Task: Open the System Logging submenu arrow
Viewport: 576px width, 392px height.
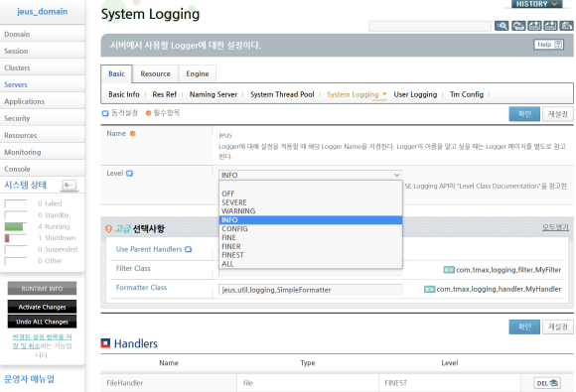Action: pos(384,94)
